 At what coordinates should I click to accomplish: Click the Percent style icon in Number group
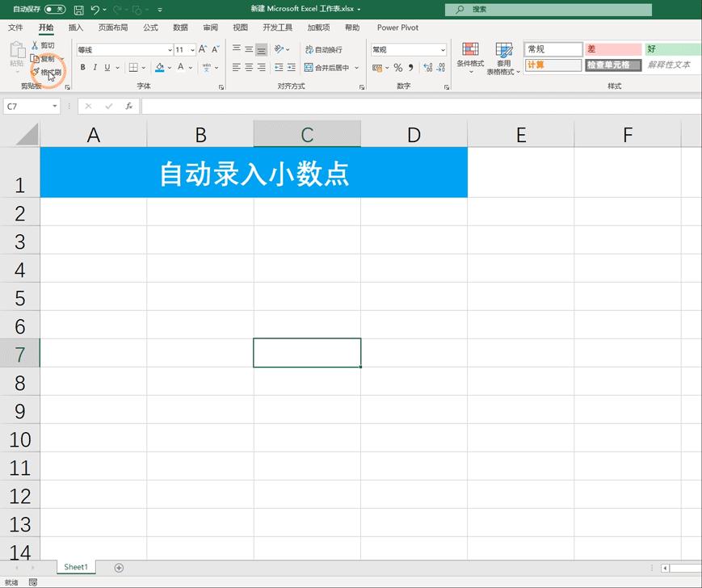pyautogui.click(x=397, y=68)
